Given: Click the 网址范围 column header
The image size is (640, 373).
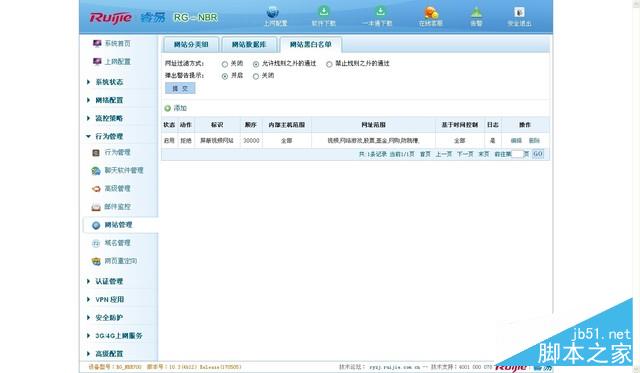Looking at the screenshot, I should [x=373, y=125].
